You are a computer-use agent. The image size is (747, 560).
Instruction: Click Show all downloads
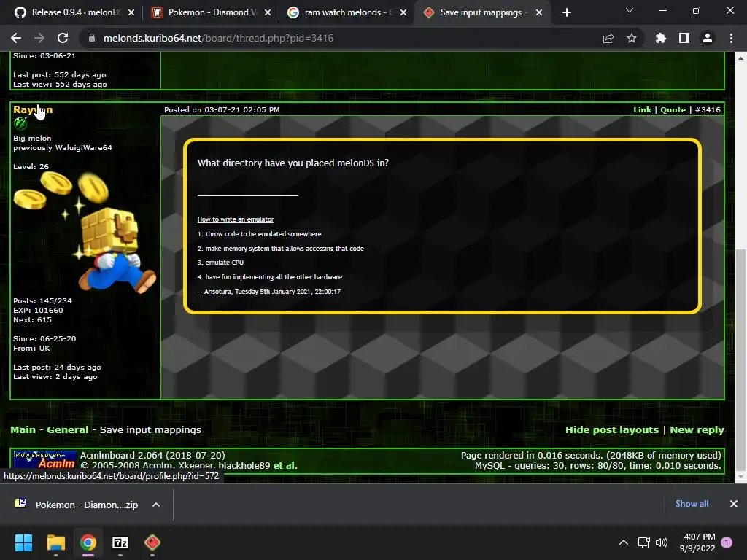coord(692,504)
